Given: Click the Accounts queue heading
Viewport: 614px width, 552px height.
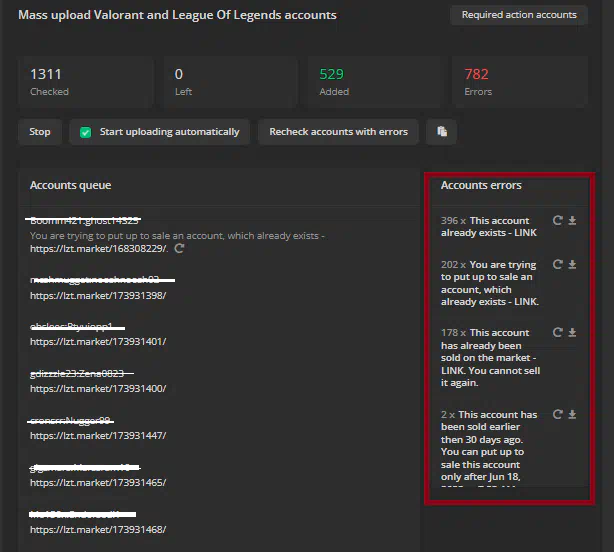Looking at the screenshot, I should coord(70,185).
